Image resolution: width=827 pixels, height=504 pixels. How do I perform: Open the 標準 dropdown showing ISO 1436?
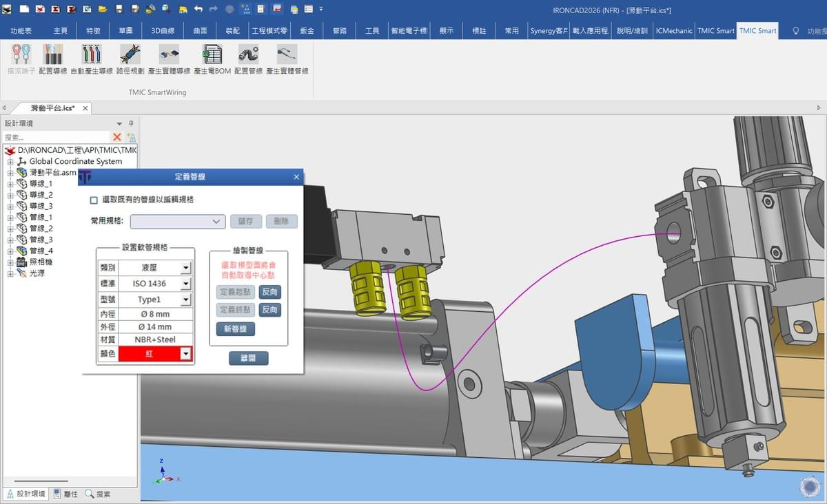click(x=185, y=284)
